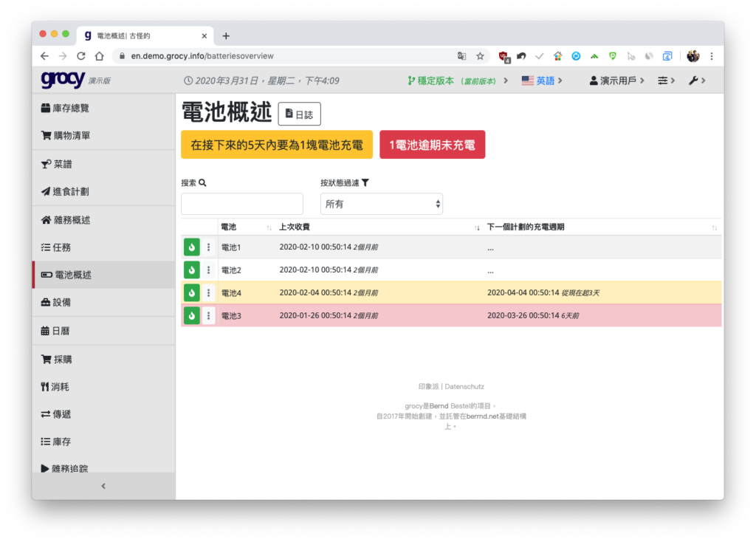
Task: Open 傳遞 transfer page
Action: coord(103,414)
